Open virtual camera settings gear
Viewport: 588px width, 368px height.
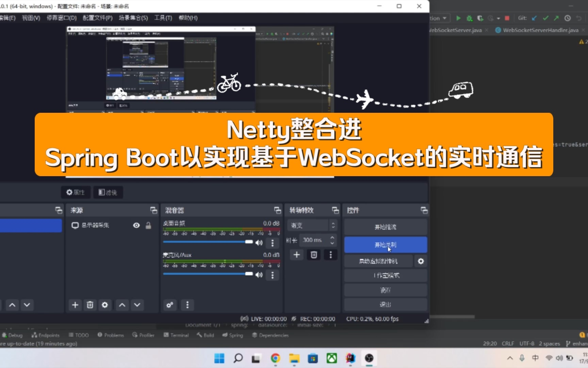click(421, 261)
